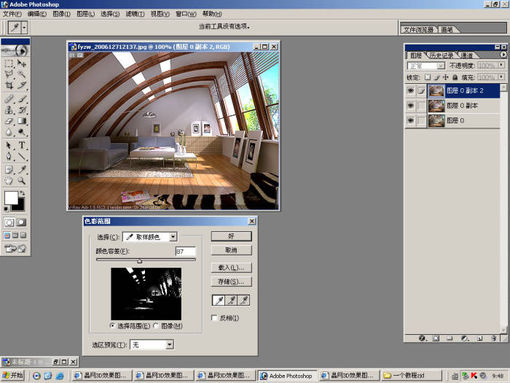Viewport: 510px width, 383px height.
Task: Select the Move tool in the toolbox
Action: [22, 63]
